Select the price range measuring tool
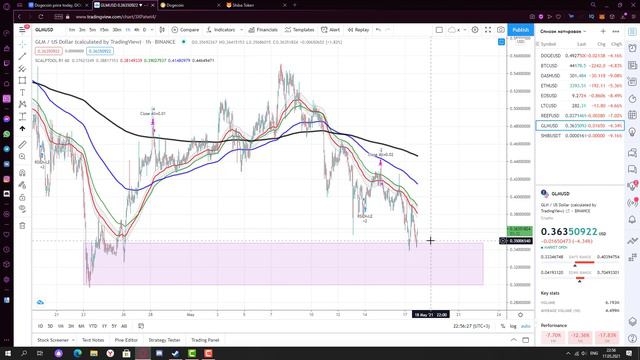The image size is (640, 360). (22, 117)
